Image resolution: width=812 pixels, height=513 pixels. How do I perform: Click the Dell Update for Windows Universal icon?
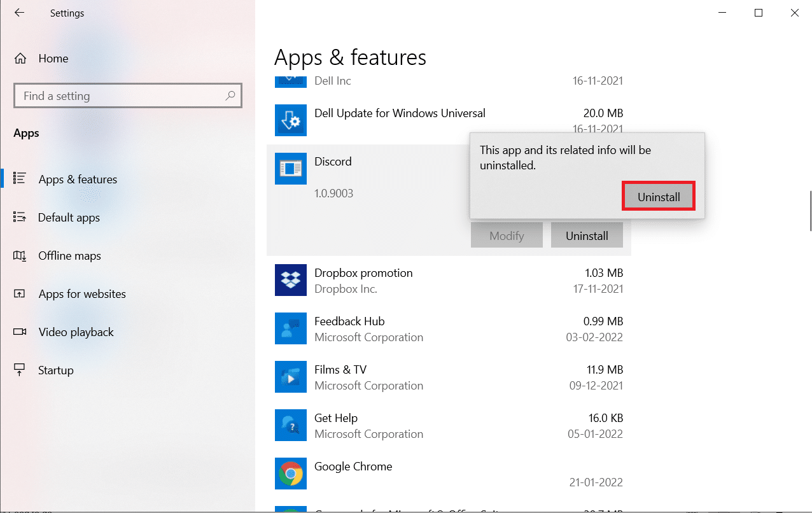coord(291,120)
